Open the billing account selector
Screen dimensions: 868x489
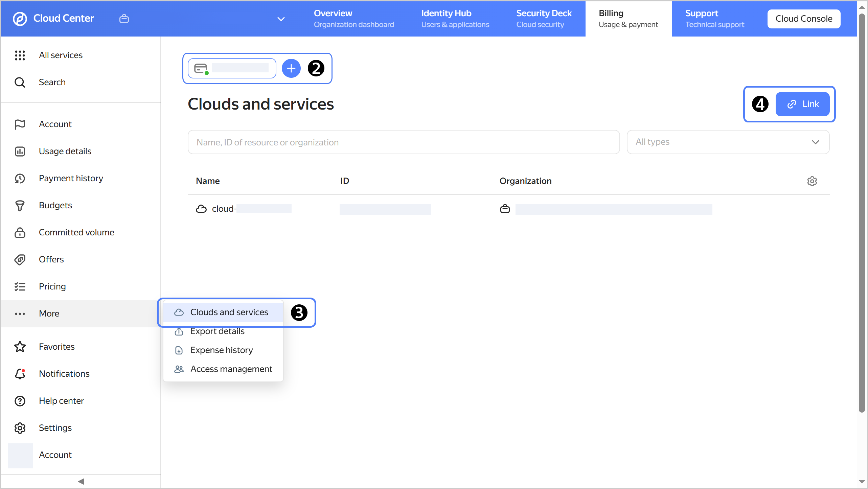[x=232, y=69]
